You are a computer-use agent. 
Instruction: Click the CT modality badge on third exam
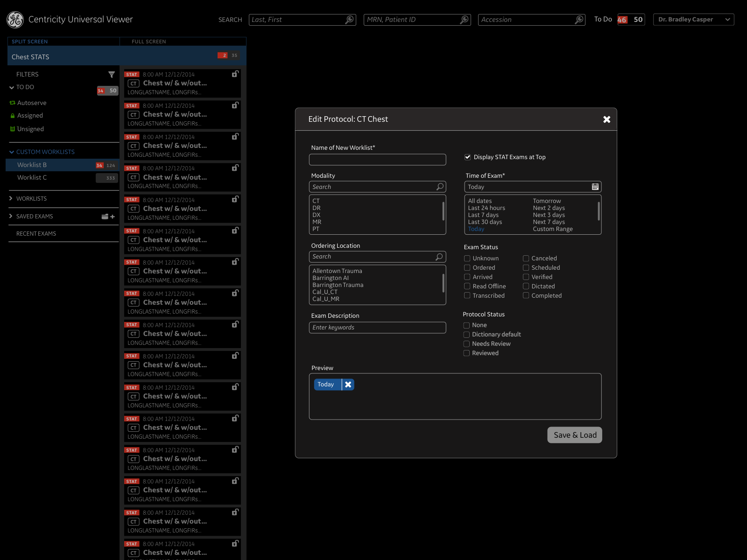pyautogui.click(x=134, y=146)
